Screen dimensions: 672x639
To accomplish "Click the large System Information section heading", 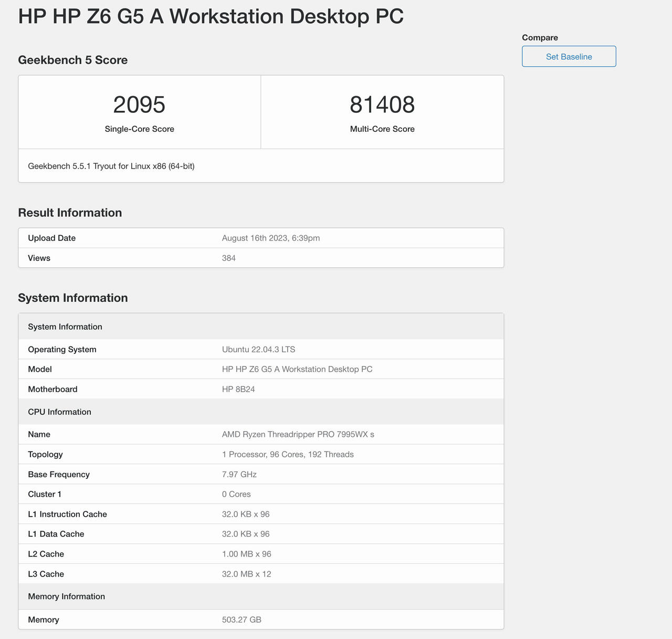I will (73, 298).
